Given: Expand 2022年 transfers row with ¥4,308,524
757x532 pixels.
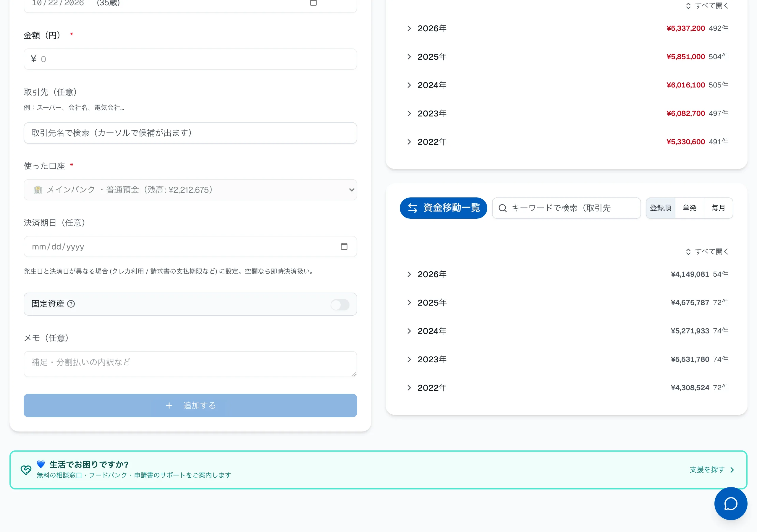Looking at the screenshot, I should point(567,388).
